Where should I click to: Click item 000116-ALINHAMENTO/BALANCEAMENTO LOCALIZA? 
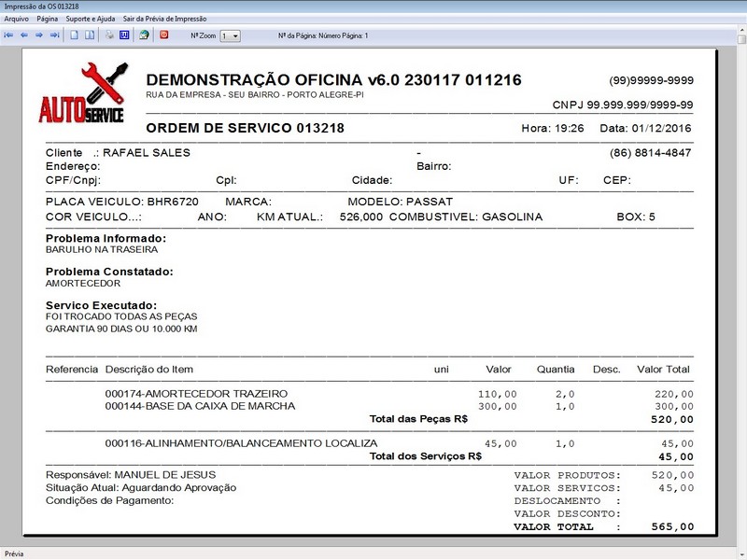click(241, 443)
